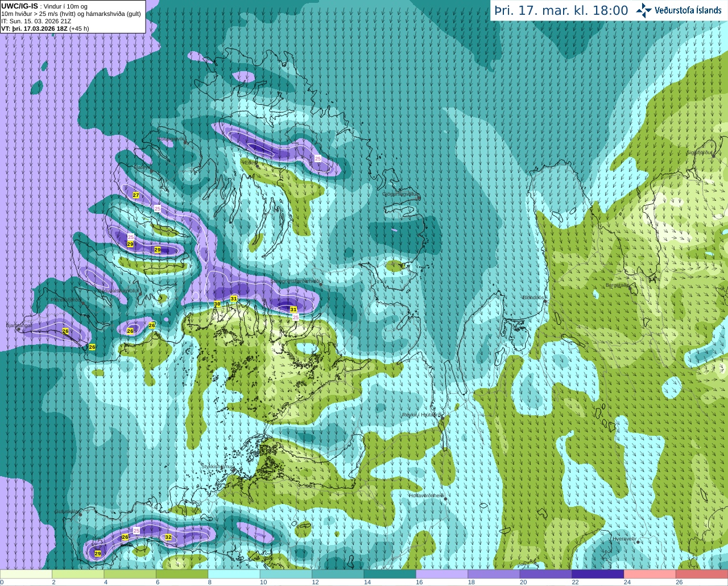The height and width of the screenshot is (586, 728).
Task: Click the 6–8 m/s olive green legend swatch
Action: tap(182, 574)
